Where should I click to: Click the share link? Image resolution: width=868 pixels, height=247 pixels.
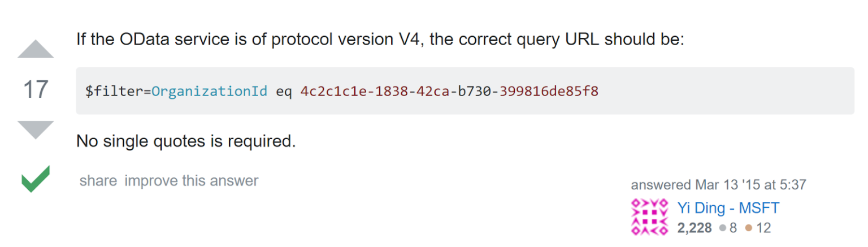(x=98, y=181)
